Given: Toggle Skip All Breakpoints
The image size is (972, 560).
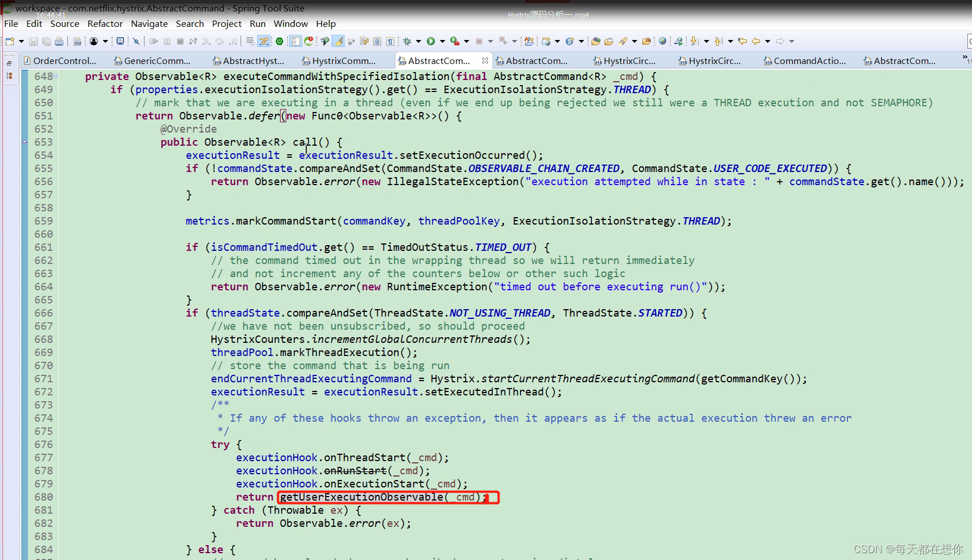Looking at the screenshot, I should click(136, 41).
